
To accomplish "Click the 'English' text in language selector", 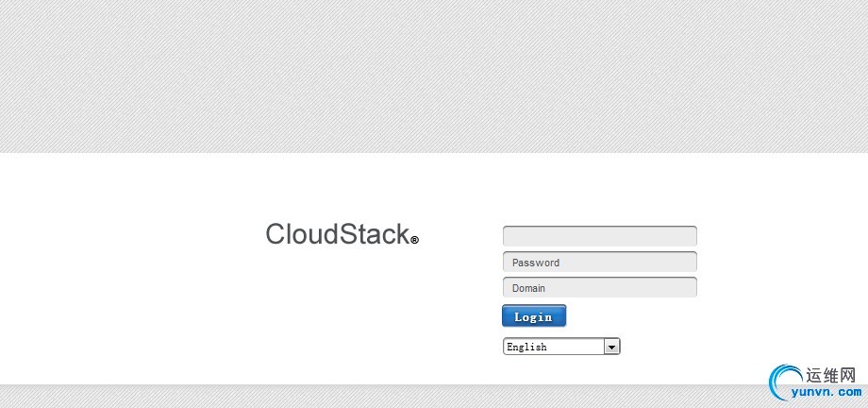I will [x=526, y=348].
